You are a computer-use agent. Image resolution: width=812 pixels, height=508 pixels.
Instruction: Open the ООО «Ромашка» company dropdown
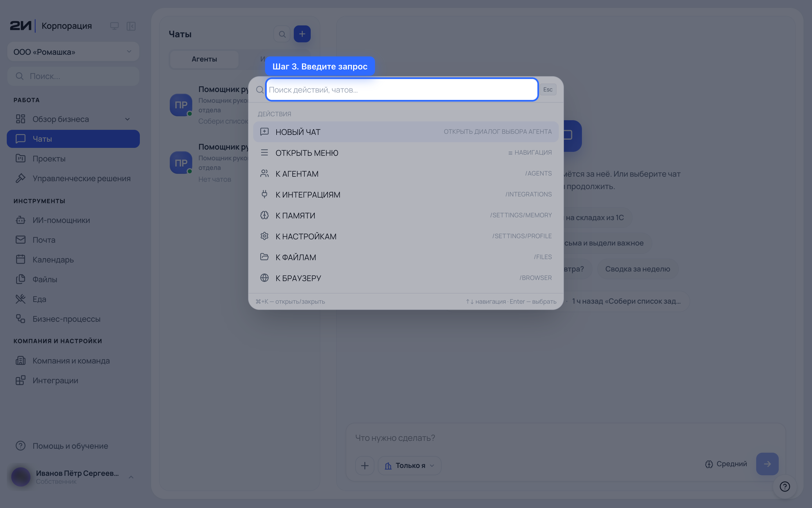click(x=73, y=52)
